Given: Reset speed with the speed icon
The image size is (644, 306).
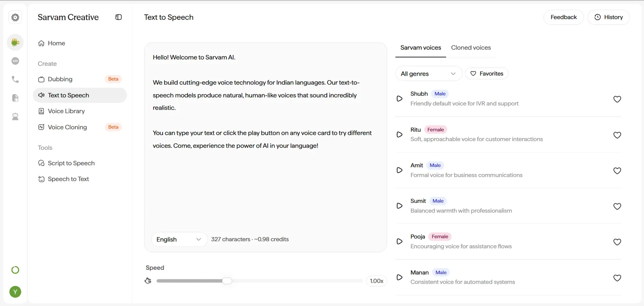Looking at the screenshot, I should click(x=148, y=281).
